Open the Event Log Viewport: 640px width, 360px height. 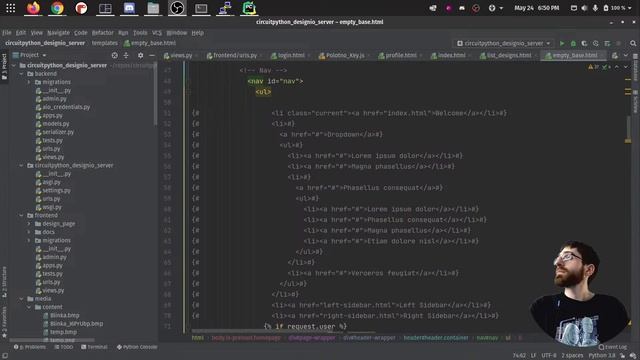[x=613, y=347]
